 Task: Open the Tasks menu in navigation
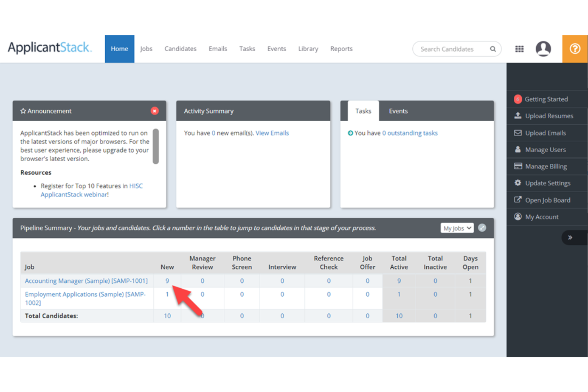tap(247, 49)
